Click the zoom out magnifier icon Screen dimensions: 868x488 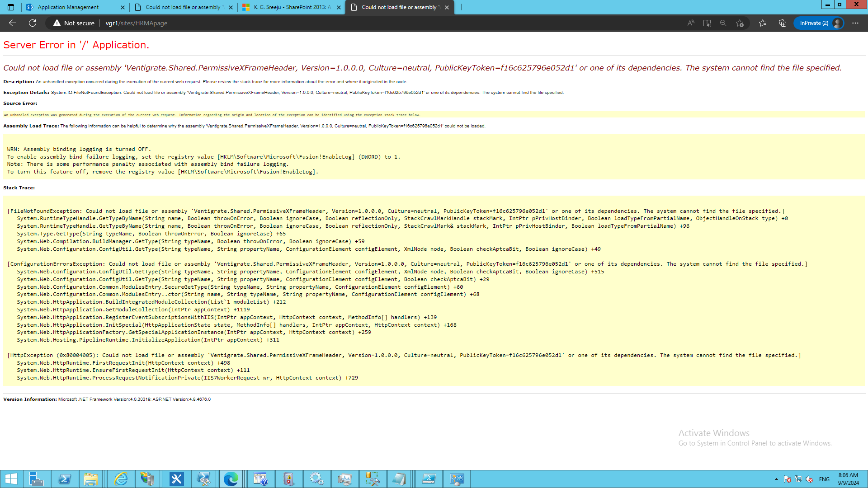[x=723, y=23]
